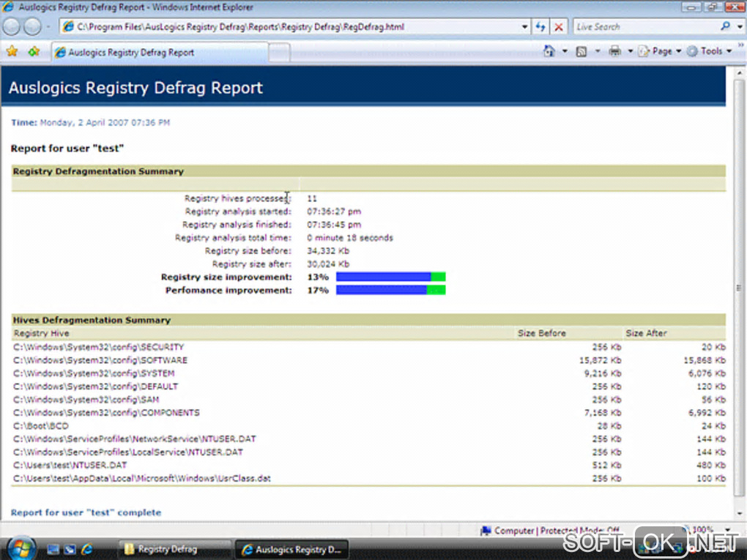The width and height of the screenshot is (747, 560).
Task: Click the 34,332 Kb registry size before value
Action: pos(328,250)
